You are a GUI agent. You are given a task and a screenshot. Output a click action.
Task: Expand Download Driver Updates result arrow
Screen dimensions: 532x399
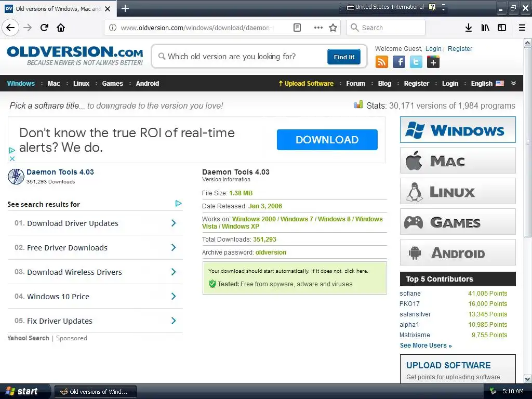coord(174,223)
